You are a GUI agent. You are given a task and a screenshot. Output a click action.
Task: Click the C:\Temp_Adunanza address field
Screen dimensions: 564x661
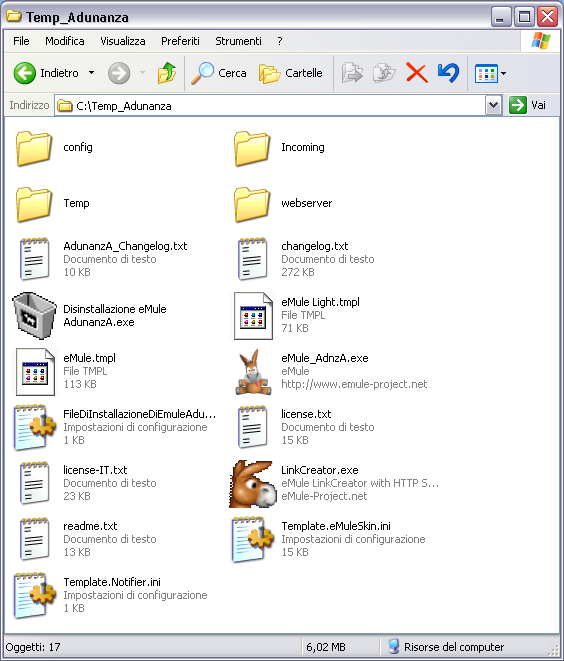(270, 105)
